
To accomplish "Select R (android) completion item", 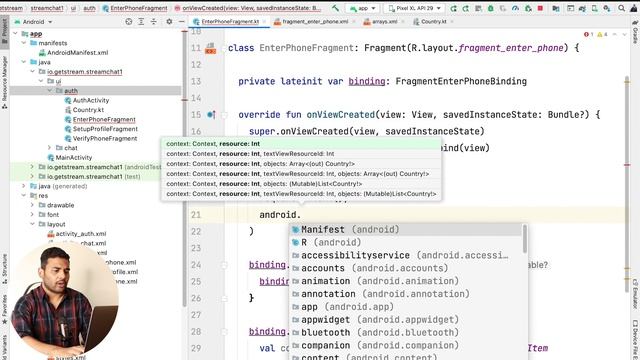I will [x=407, y=242].
